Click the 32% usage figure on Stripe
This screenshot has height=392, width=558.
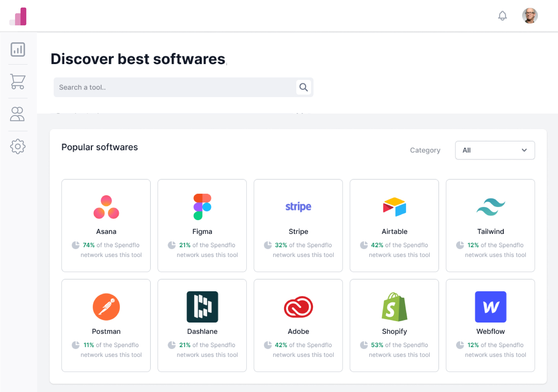pyautogui.click(x=281, y=245)
